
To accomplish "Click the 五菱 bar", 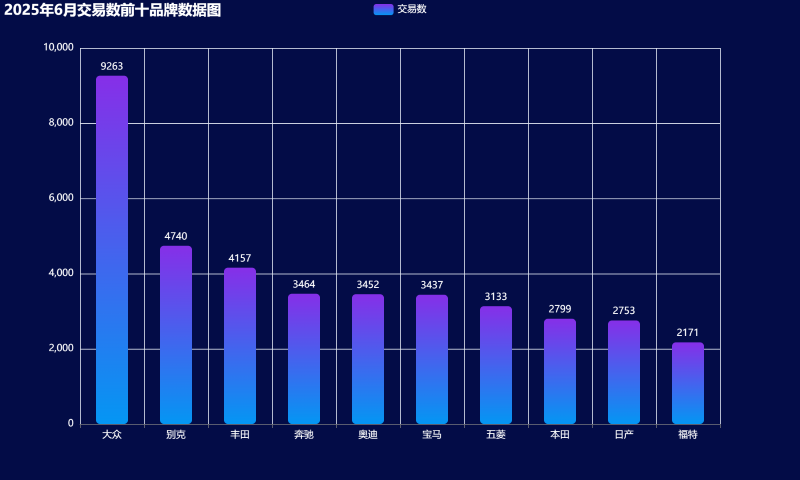I will click(496, 365).
